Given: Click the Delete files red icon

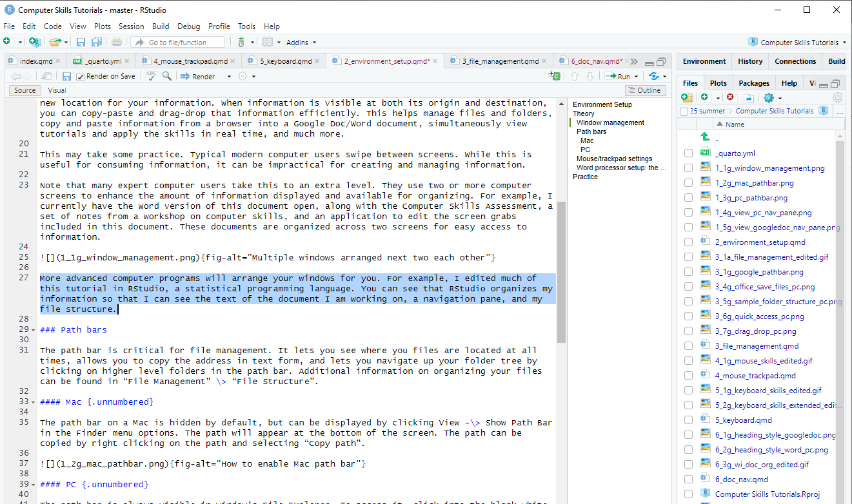Looking at the screenshot, I should 730,97.
